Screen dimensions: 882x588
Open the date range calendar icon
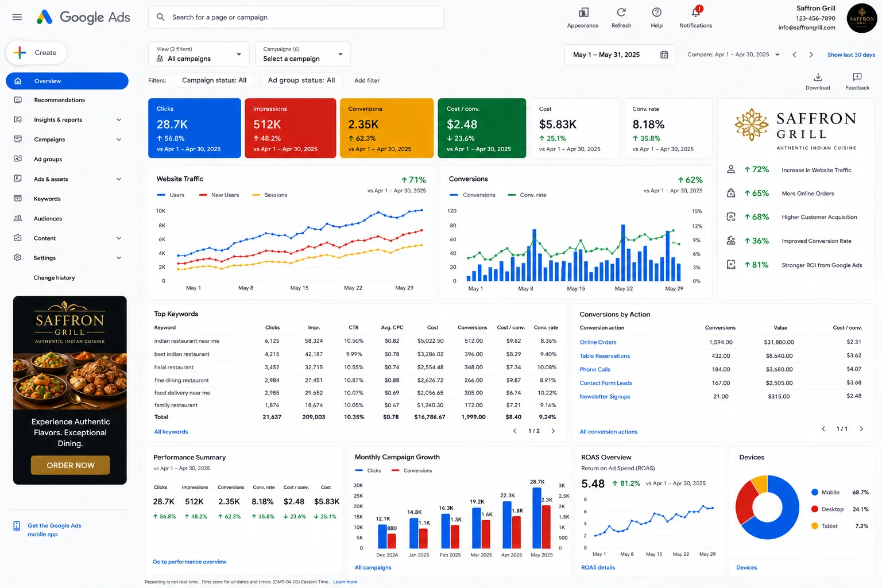664,55
